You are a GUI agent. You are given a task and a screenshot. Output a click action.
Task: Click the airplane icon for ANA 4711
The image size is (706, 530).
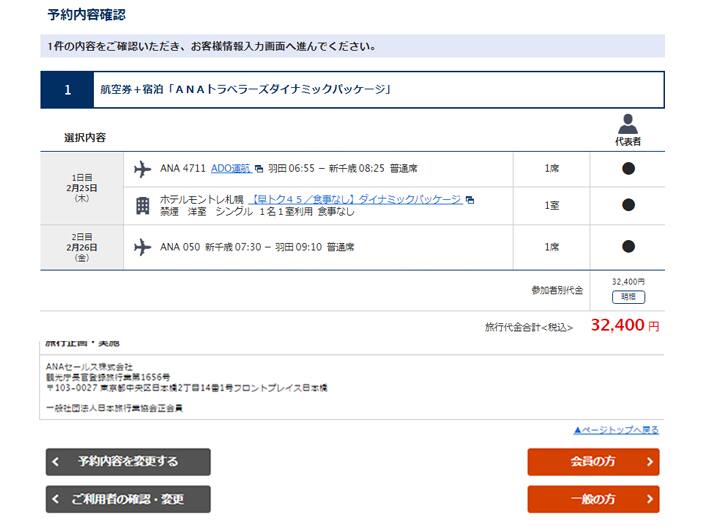[x=143, y=168]
